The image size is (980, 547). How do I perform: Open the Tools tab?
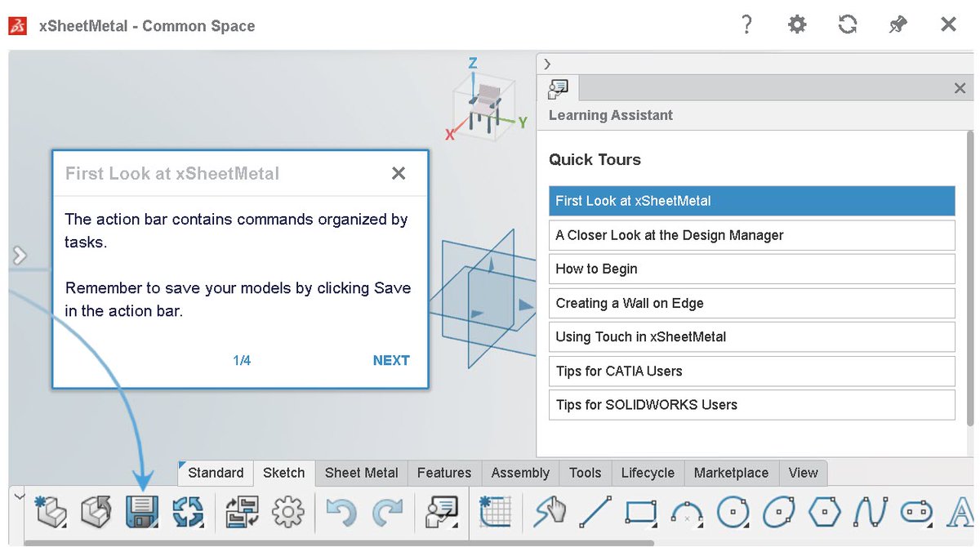586,473
